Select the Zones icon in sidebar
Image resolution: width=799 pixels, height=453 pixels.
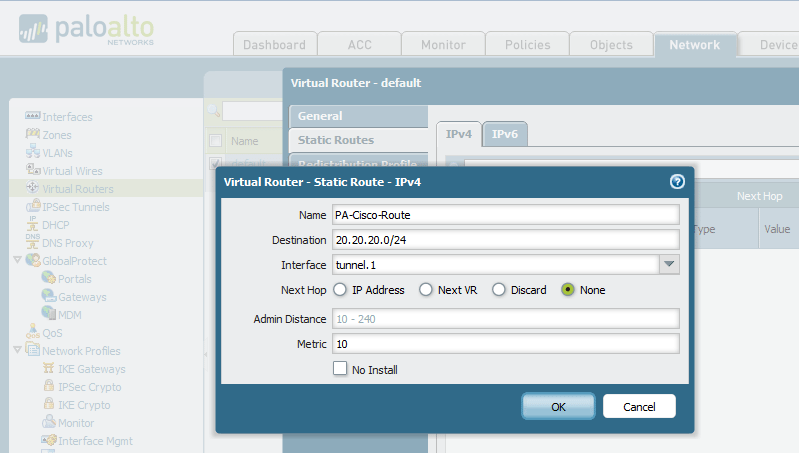tap(32, 135)
